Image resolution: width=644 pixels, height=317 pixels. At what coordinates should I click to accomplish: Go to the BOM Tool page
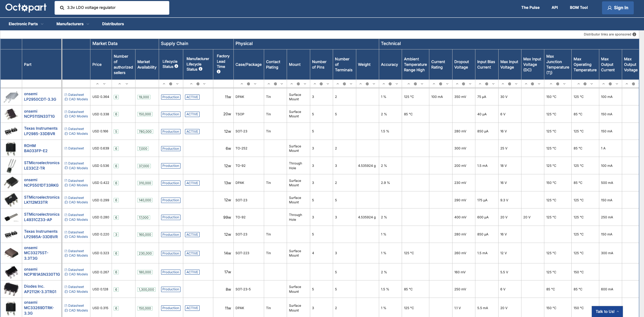coord(578,8)
